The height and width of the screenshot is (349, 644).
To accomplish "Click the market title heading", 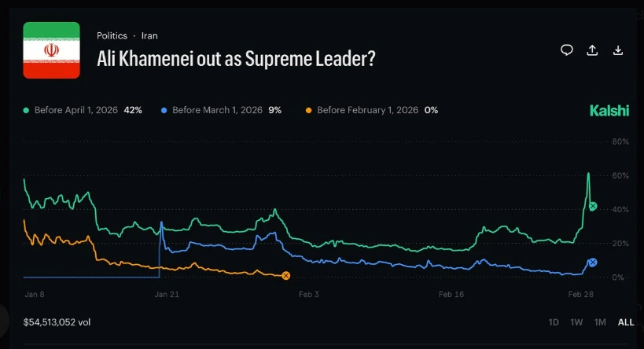I will 235,59.
